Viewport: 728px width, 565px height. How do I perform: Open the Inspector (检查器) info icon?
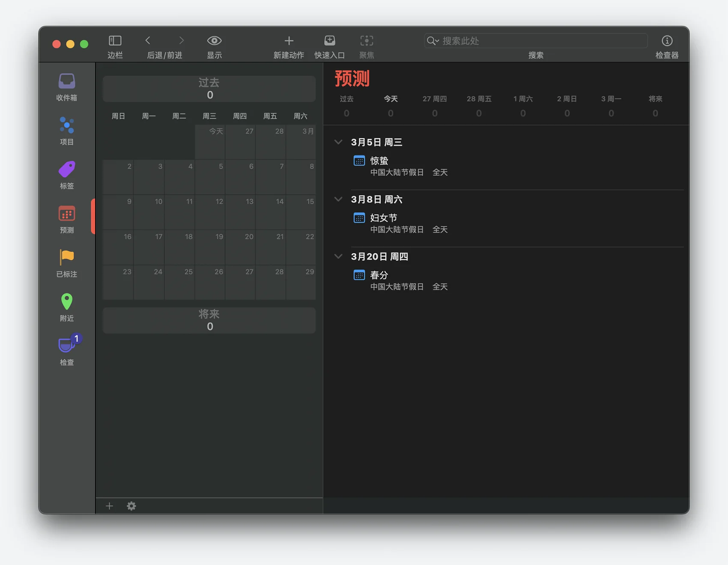[667, 41]
